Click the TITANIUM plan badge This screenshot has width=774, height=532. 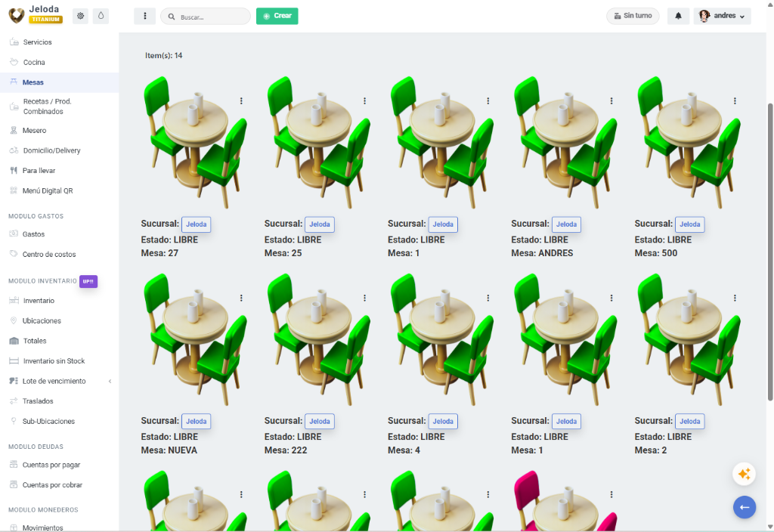[x=46, y=20]
